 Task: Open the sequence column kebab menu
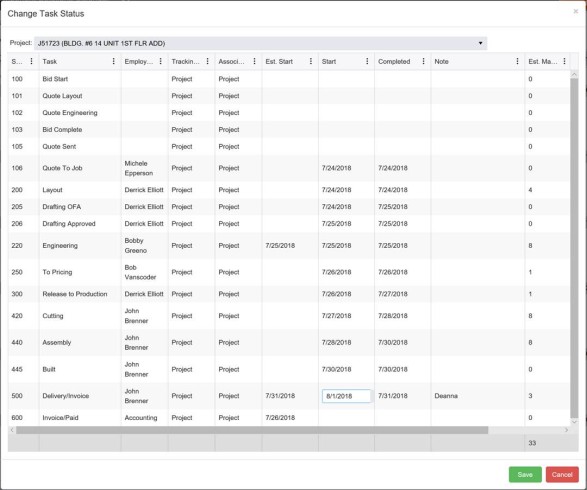pyautogui.click(x=31, y=61)
